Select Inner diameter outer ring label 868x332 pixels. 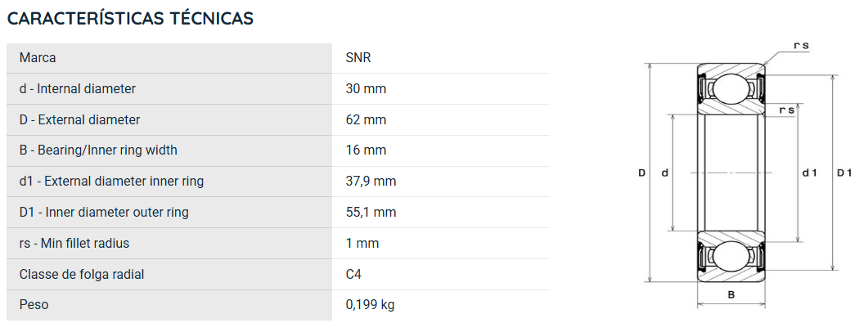tap(104, 213)
